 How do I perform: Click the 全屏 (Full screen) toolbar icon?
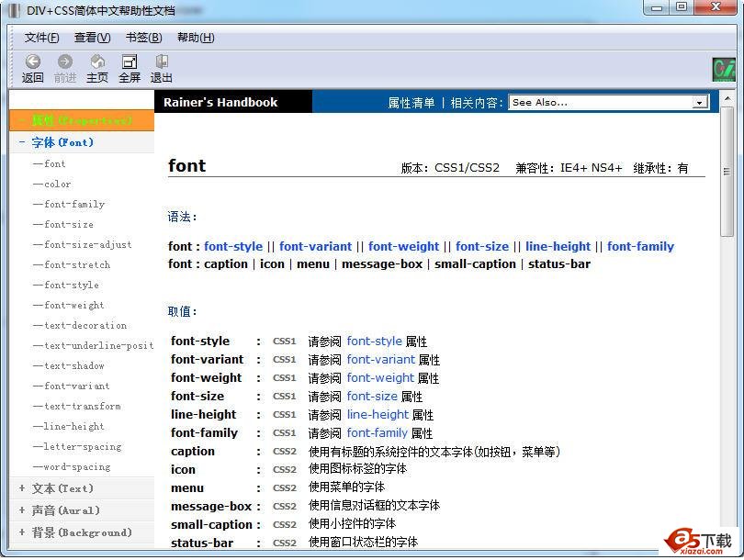[x=129, y=67]
